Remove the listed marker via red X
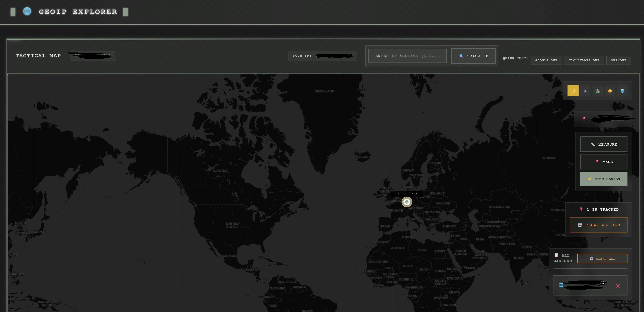This screenshot has width=644, height=312. 618,285
